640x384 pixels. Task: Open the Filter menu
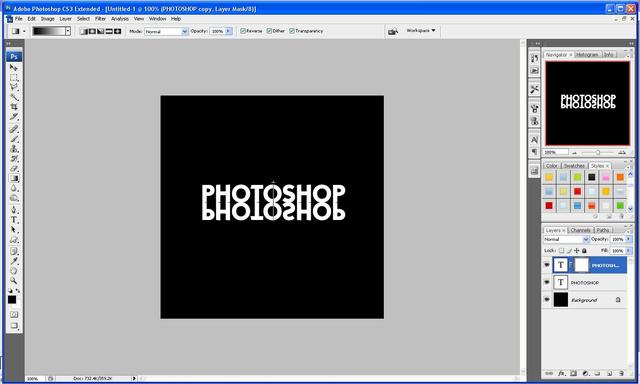(x=100, y=19)
